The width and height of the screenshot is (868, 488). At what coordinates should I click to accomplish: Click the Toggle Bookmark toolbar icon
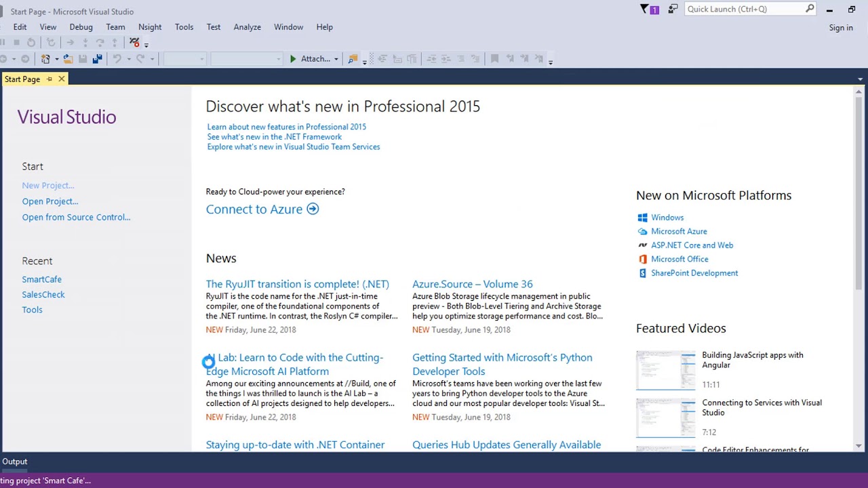[494, 59]
